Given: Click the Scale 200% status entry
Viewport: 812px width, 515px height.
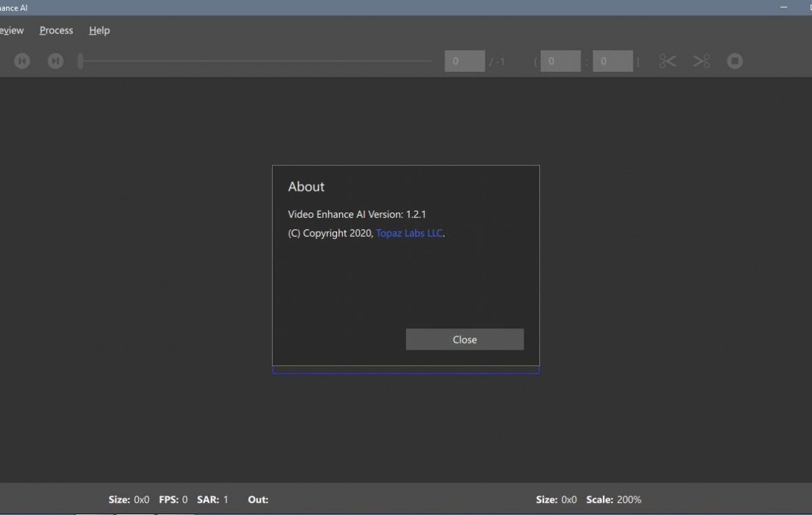Looking at the screenshot, I should pos(614,499).
